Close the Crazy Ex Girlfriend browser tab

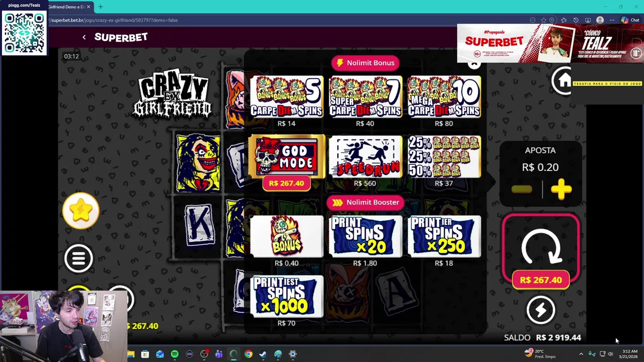pyautogui.click(x=89, y=7)
